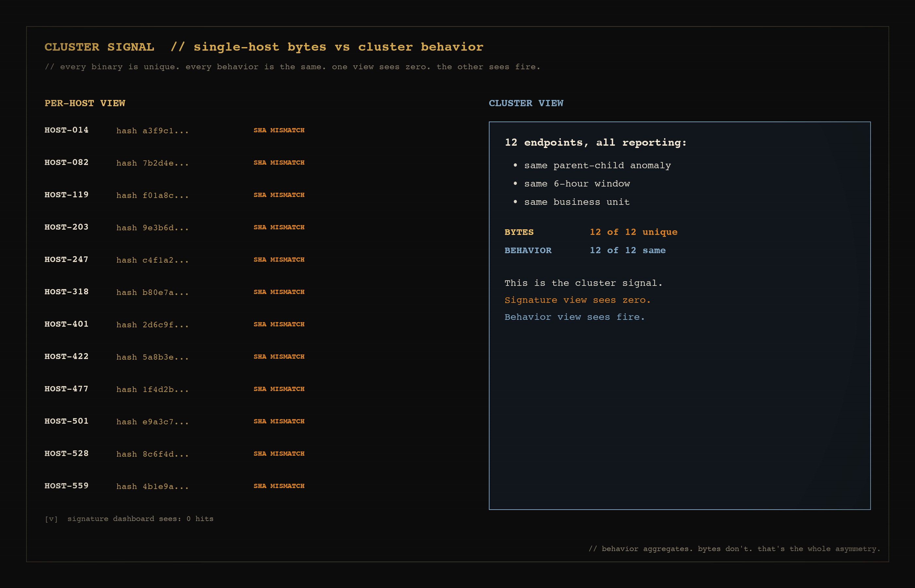This screenshot has height=588, width=915.
Task: Select the HOST-119 row label
Action: (x=66, y=195)
